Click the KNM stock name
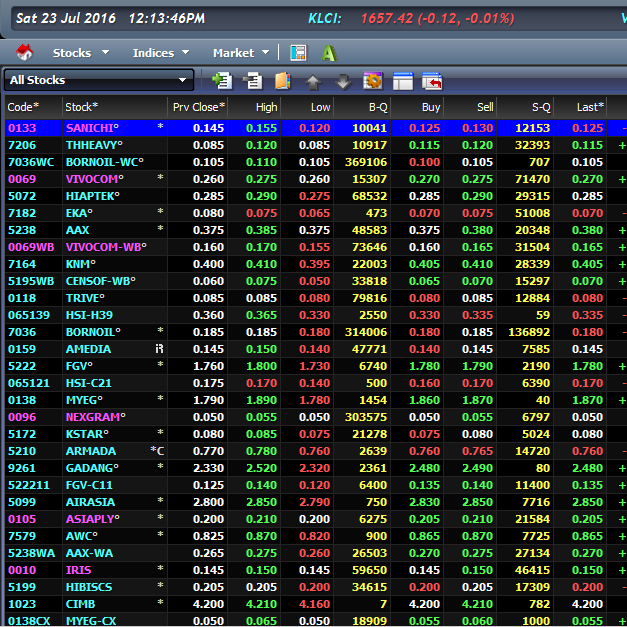 point(80,264)
